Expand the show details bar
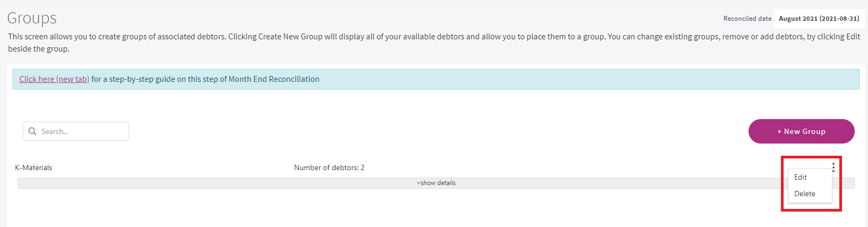This screenshot has height=227, width=868. coord(436,183)
